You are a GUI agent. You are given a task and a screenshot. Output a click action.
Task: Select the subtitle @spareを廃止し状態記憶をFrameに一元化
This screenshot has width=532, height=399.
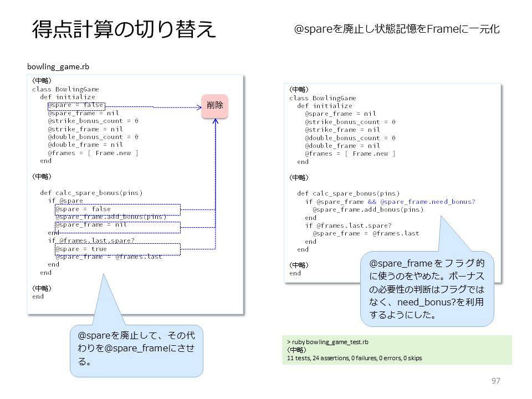click(x=397, y=29)
